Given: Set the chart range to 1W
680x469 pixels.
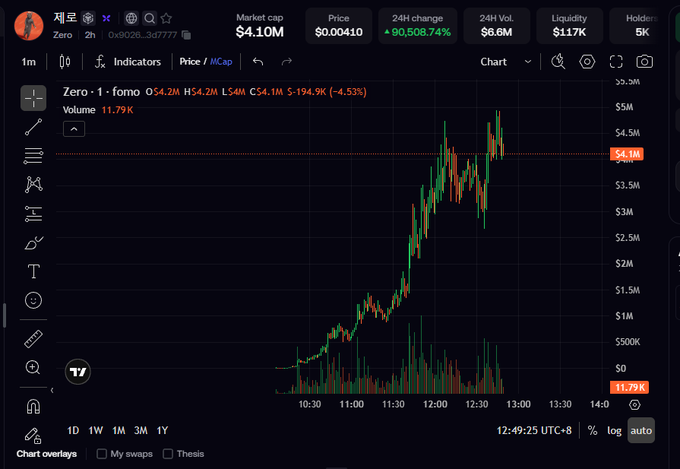Looking at the screenshot, I should pyautogui.click(x=95, y=430).
